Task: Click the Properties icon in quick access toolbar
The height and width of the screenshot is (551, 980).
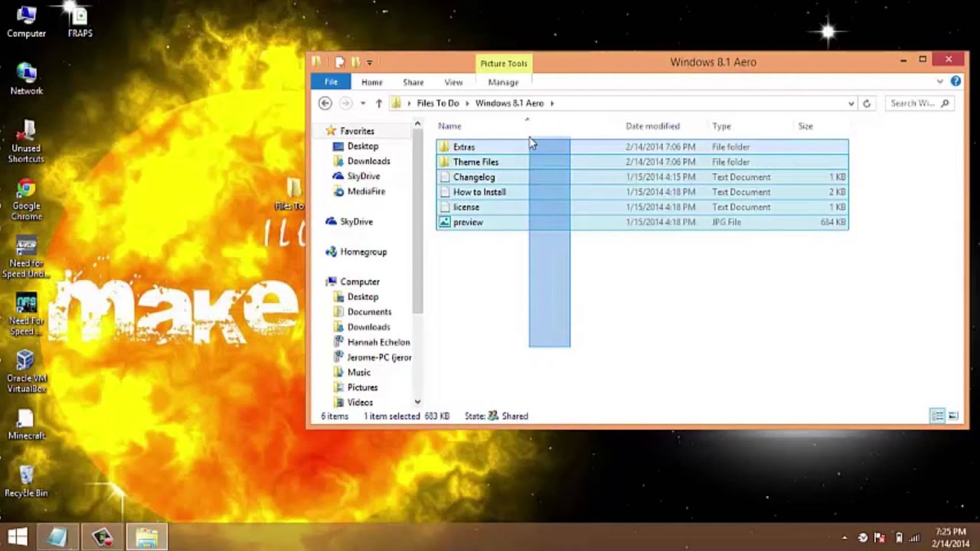Action: tap(340, 62)
